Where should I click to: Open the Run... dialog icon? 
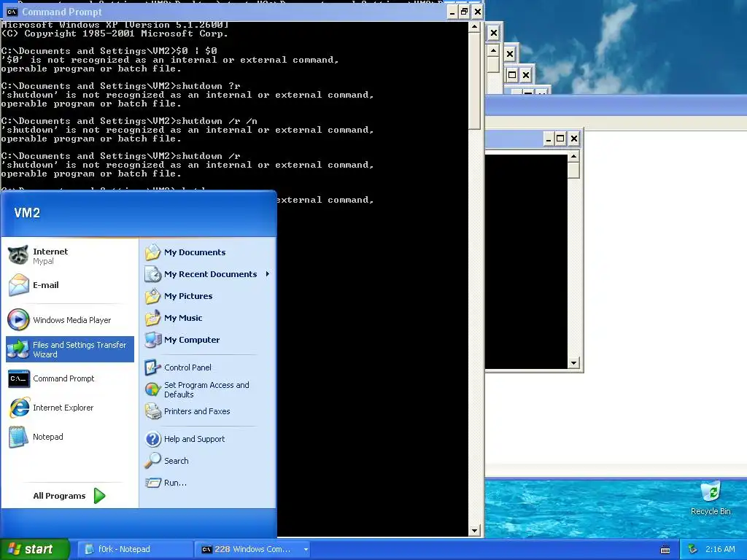point(153,483)
